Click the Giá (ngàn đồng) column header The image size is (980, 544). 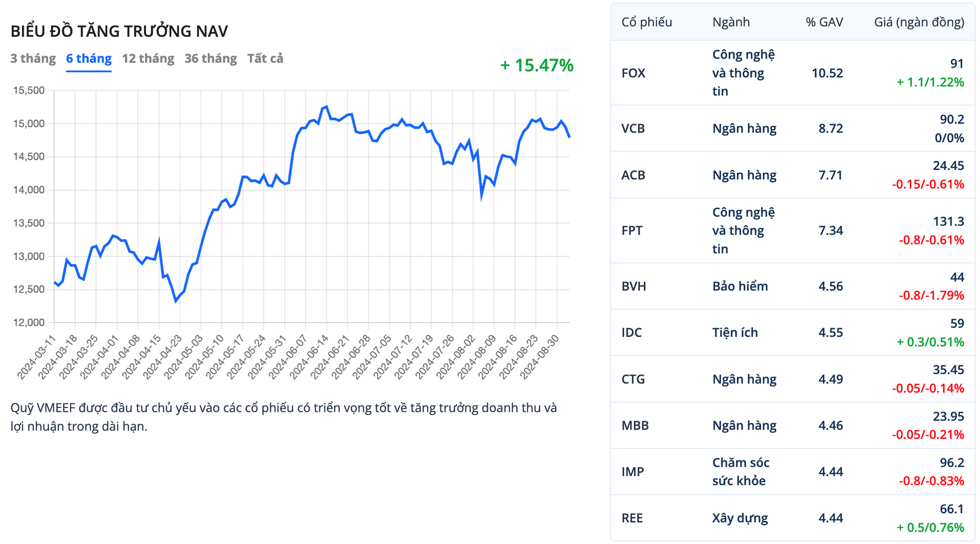click(919, 22)
